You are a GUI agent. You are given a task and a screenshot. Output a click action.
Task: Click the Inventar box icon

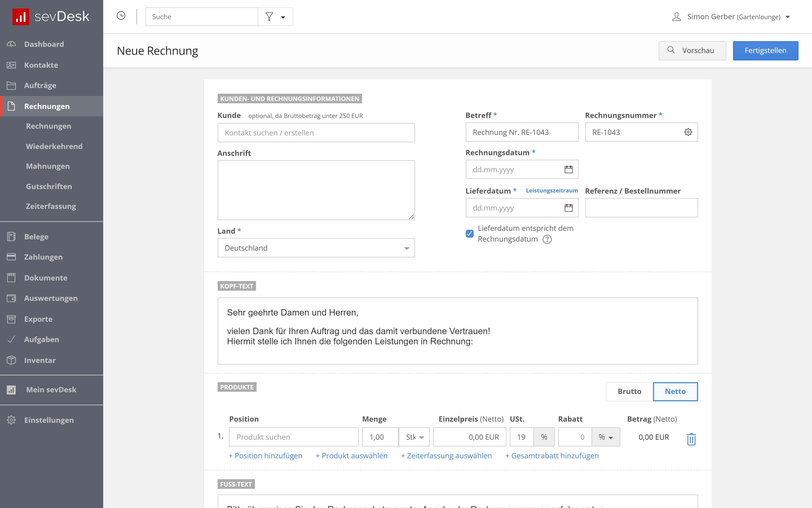11,360
